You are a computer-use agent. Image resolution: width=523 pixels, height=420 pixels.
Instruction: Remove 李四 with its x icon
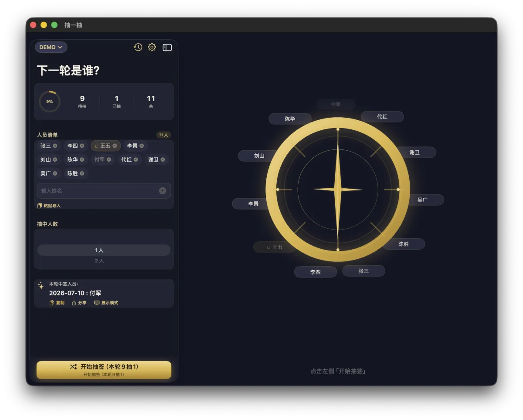tap(82, 146)
